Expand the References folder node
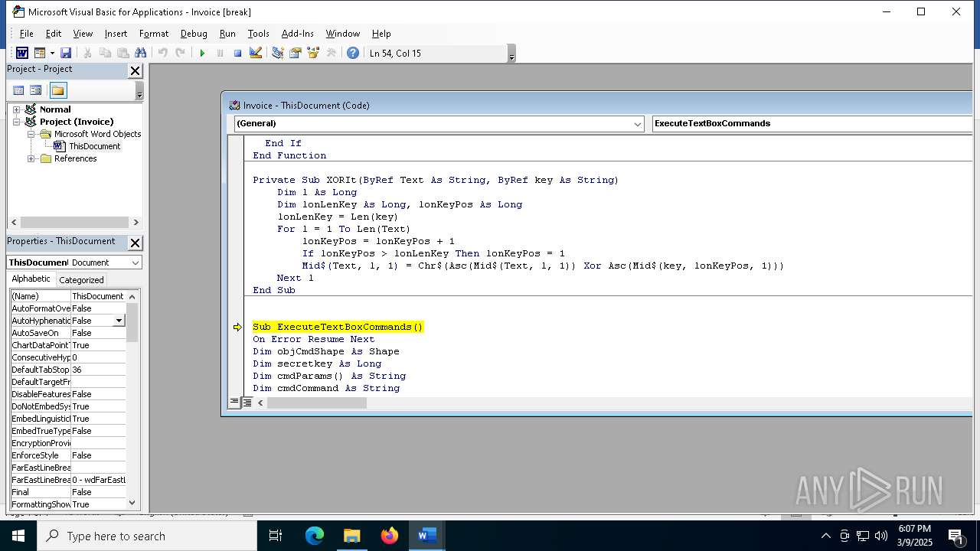 (31, 158)
